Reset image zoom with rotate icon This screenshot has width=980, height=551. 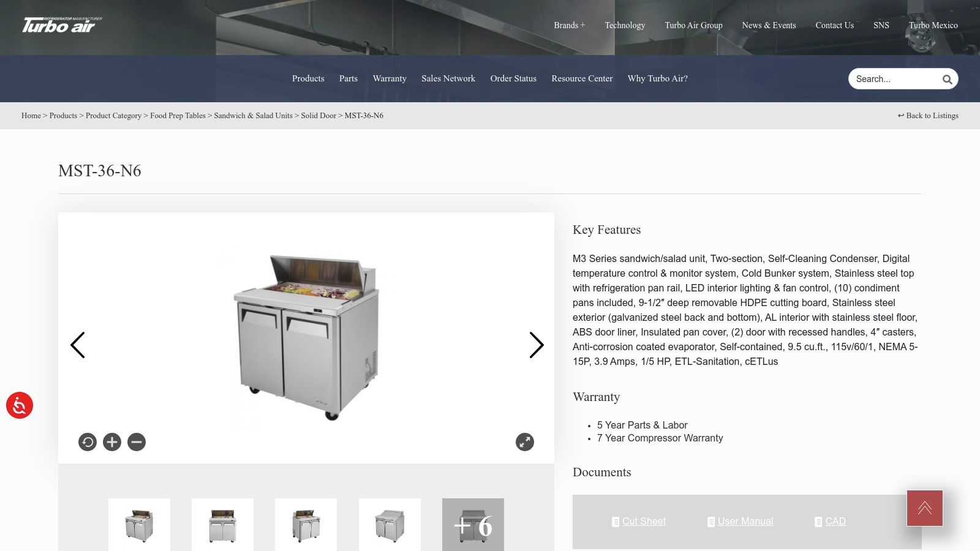88,442
